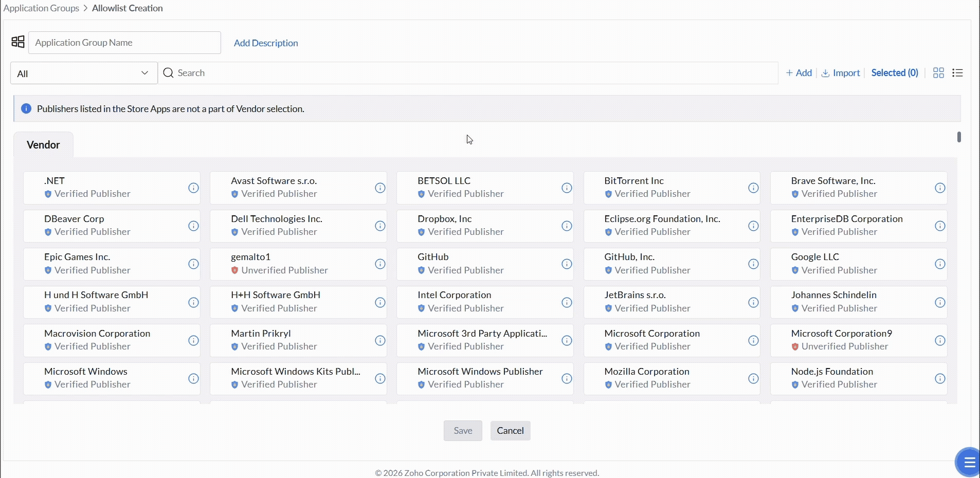Click the Add button
The image size is (980, 478).
click(799, 73)
